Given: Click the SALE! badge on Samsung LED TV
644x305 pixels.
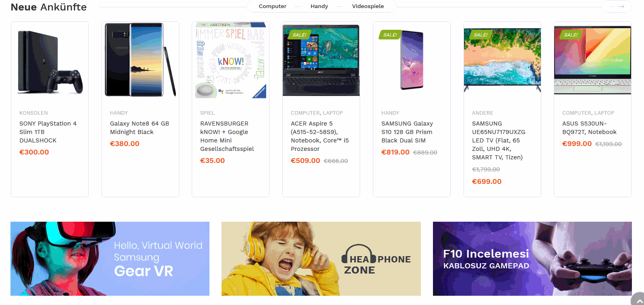Looking at the screenshot, I should click(480, 35).
